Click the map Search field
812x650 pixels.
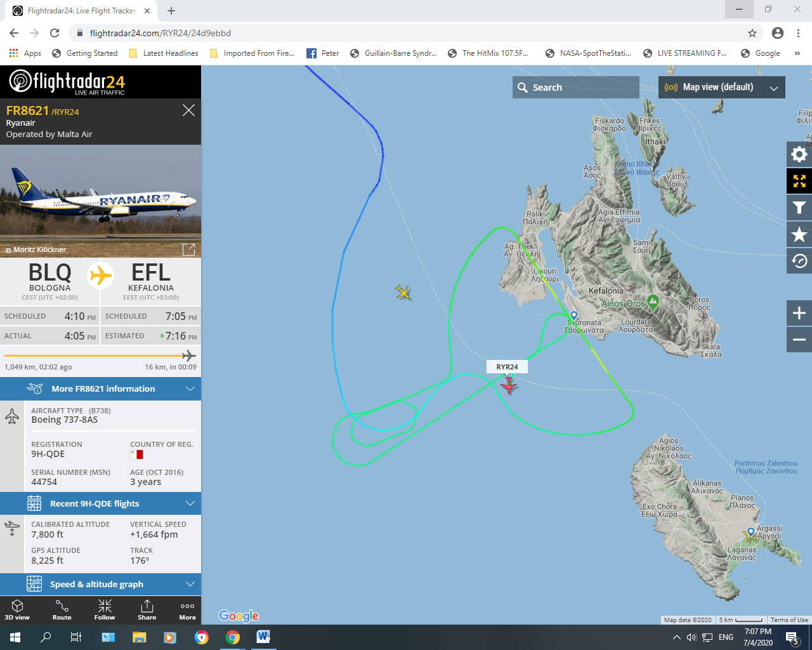tap(576, 88)
